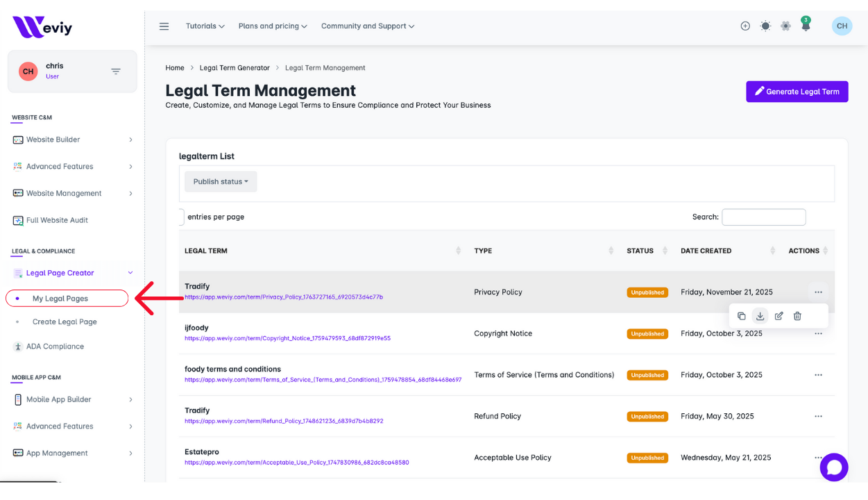Image resolution: width=868 pixels, height=500 pixels.
Task: Open the Publish status filter dropdown
Action: click(221, 182)
